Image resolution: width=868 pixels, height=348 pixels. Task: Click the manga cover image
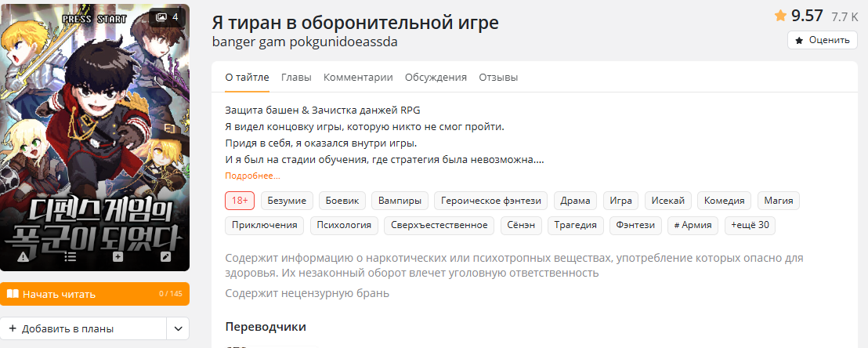95,133
